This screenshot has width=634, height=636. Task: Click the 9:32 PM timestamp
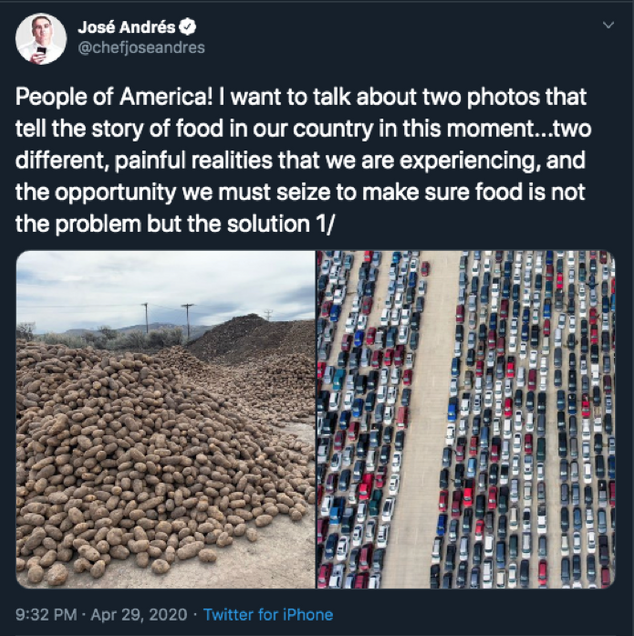point(46,615)
